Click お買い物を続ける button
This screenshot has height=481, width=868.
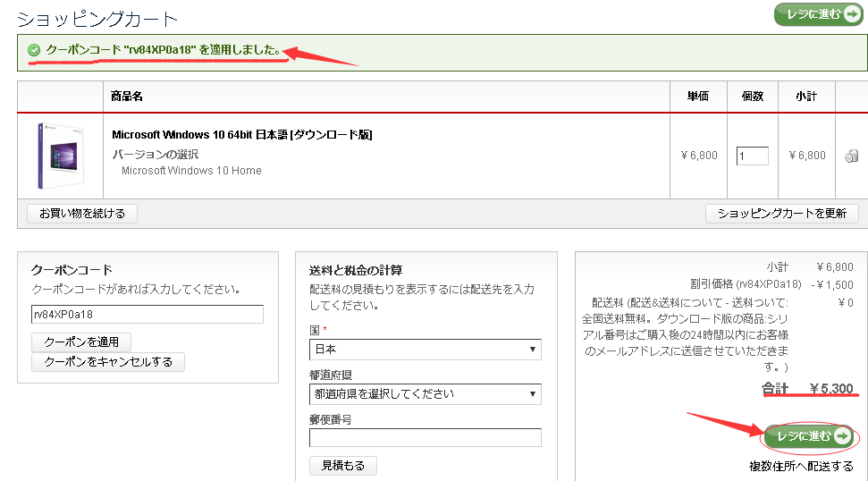[x=82, y=213]
